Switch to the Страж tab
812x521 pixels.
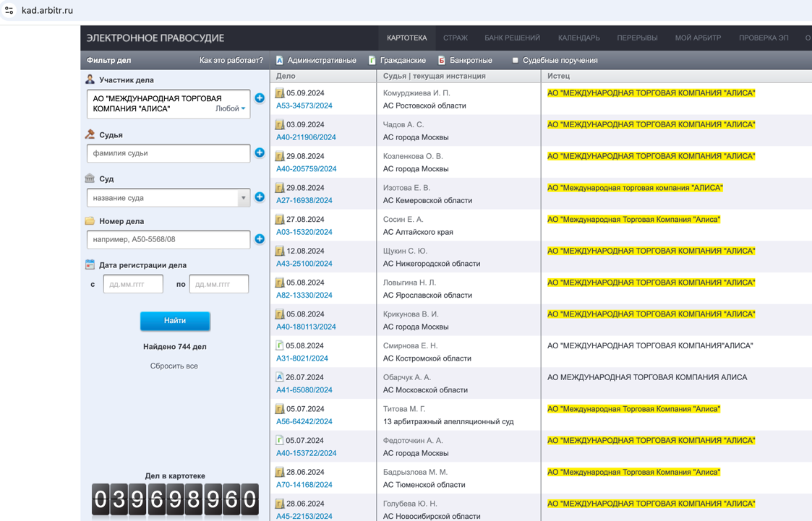click(x=456, y=38)
